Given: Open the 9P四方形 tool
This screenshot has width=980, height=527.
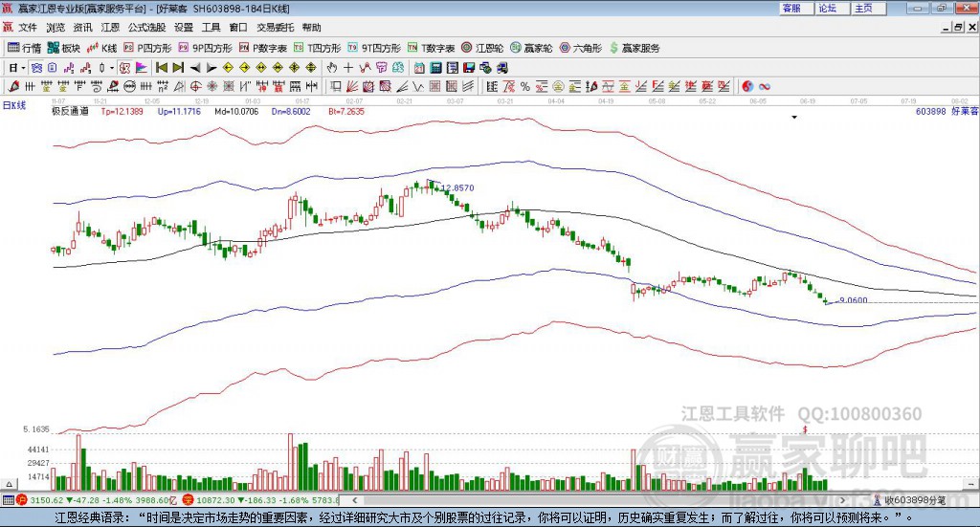Looking at the screenshot, I should (x=205, y=48).
